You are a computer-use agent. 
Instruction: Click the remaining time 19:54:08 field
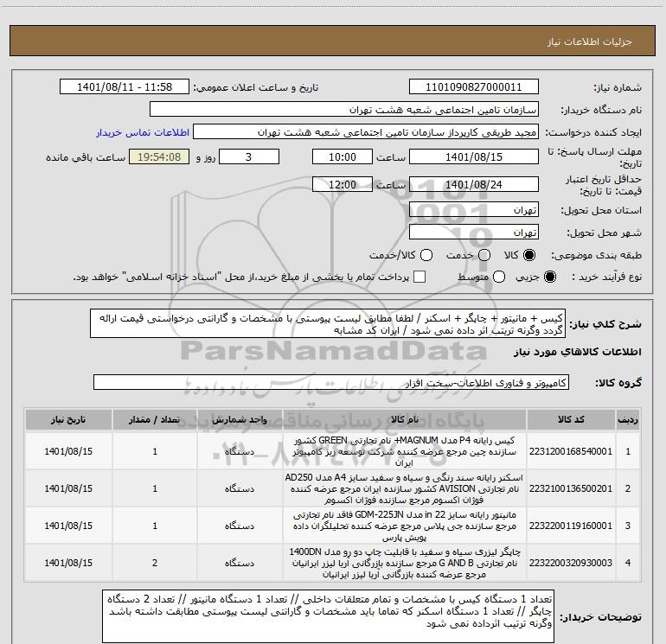pyautogui.click(x=159, y=156)
